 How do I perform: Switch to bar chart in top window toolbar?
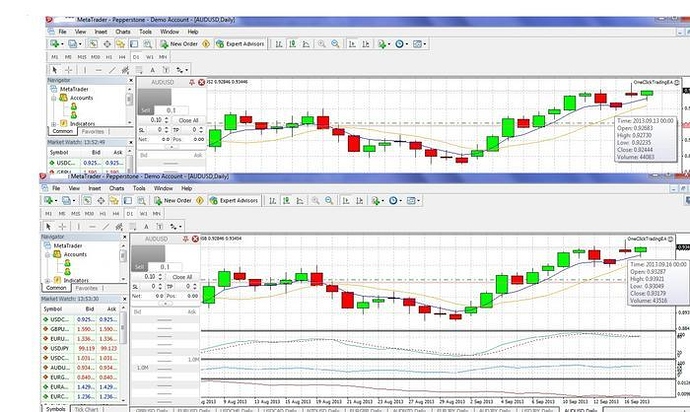(x=279, y=44)
